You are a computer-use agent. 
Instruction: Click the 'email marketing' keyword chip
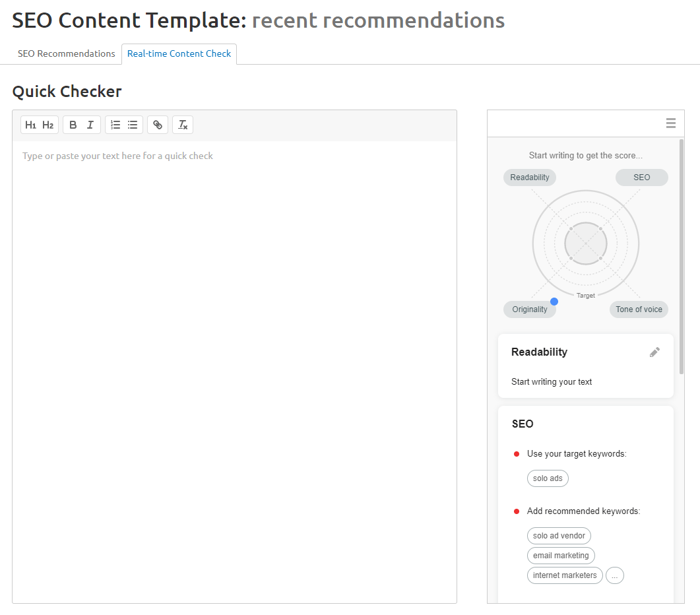pos(561,556)
